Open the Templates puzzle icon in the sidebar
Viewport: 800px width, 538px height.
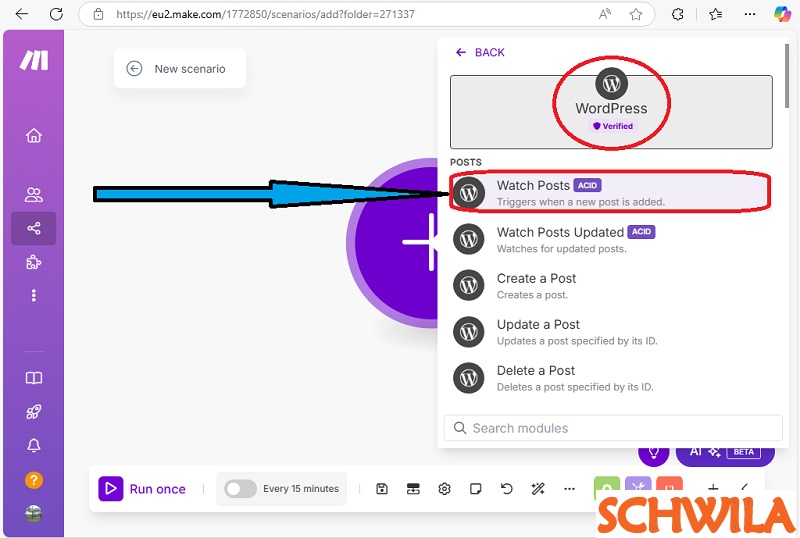pos(34,262)
